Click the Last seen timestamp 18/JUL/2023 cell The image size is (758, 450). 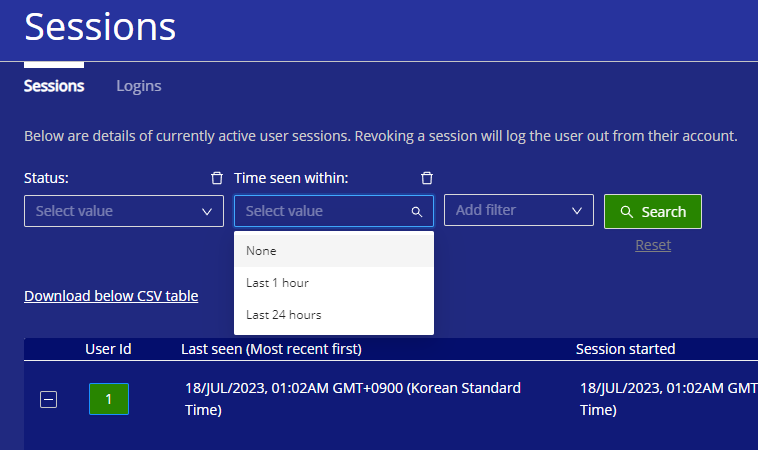pyautogui.click(x=353, y=399)
